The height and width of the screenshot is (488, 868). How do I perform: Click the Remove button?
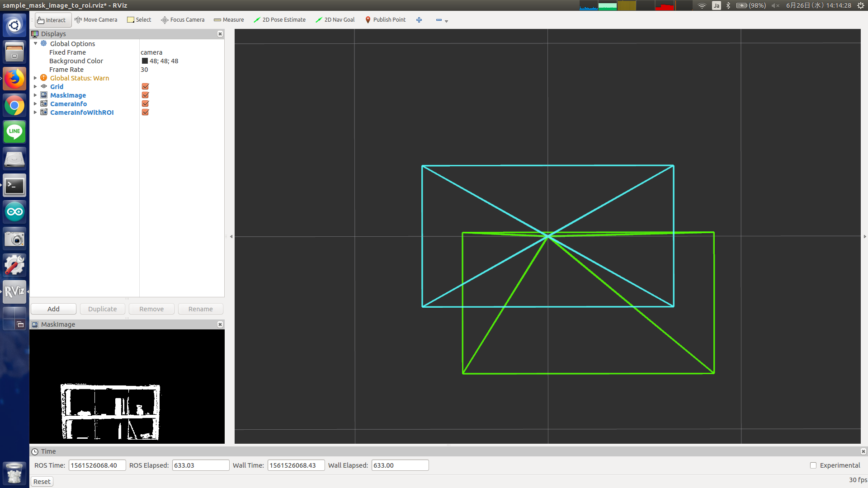click(x=151, y=309)
